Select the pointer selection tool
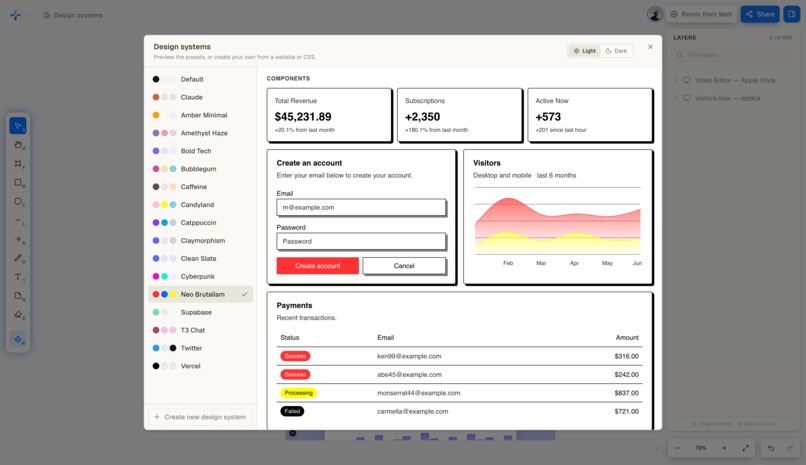This screenshot has height=465, width=806. [18, 126]
